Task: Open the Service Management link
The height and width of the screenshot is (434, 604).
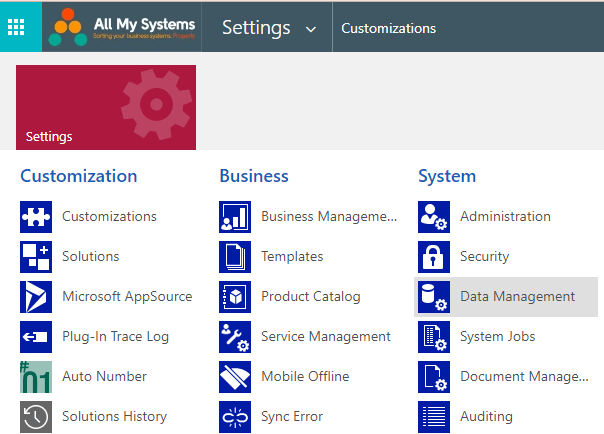Action: point(326,337)
